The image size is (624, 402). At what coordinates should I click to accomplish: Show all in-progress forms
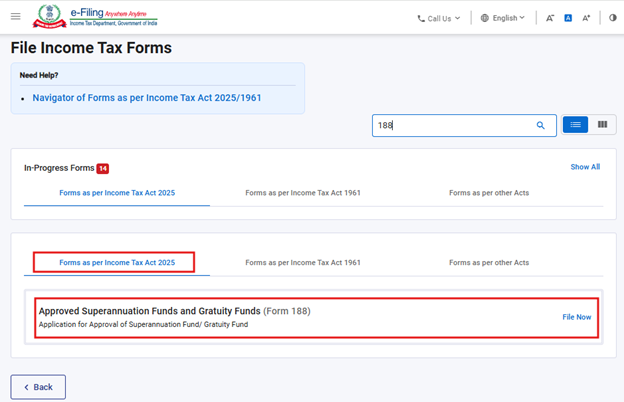[585, 167]
